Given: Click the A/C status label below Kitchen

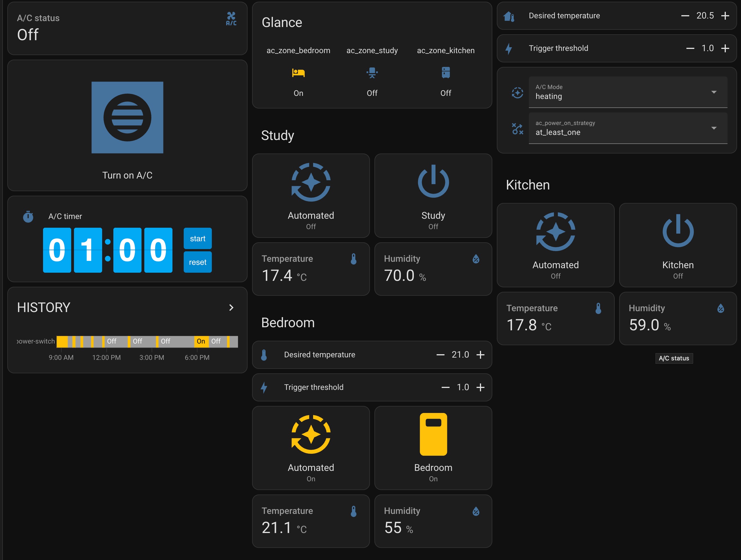Looking at the screenshot, I should 674,358.
